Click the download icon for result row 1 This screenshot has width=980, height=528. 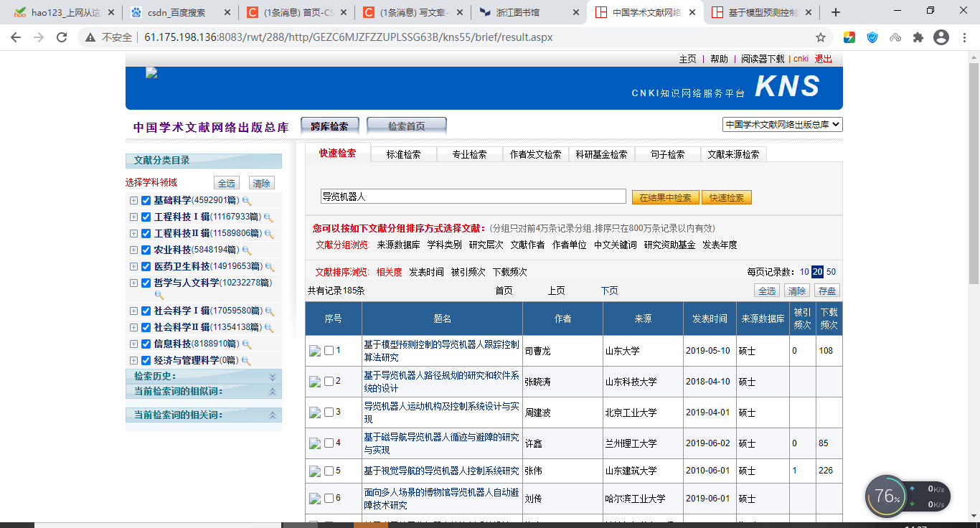point(315,351)
